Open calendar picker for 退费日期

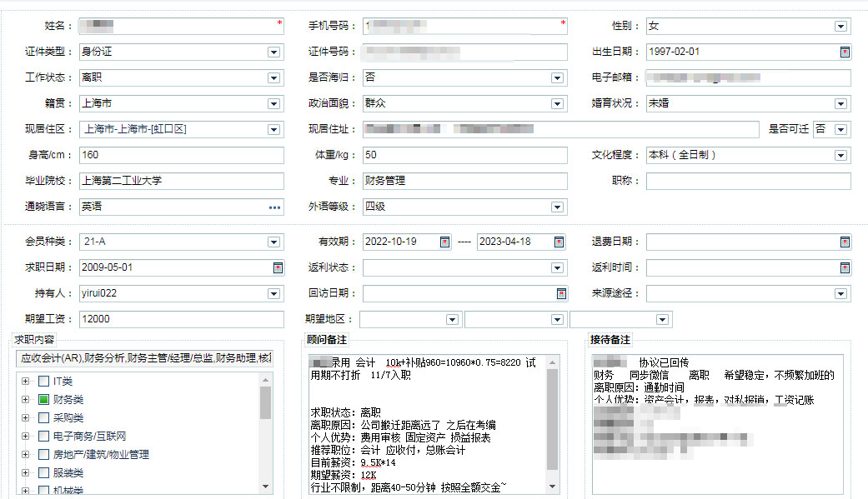point(845,242)
